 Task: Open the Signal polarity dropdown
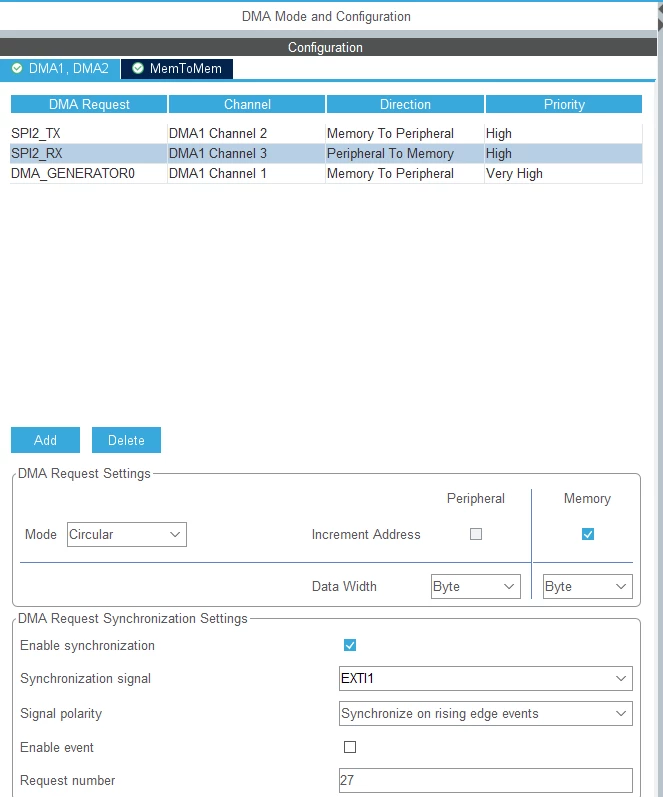pos(486,714)
